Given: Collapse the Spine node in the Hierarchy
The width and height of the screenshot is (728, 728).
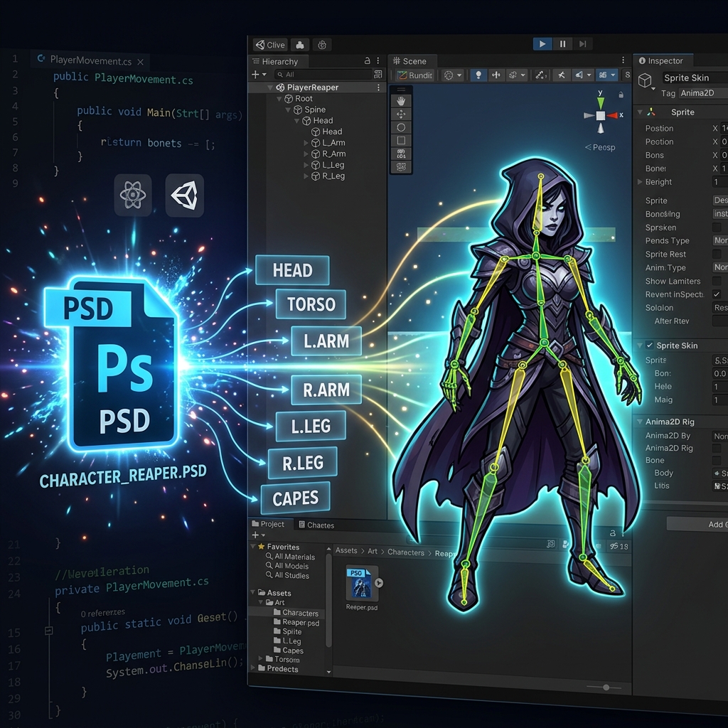Looking at the screenshot, I should pos(289,109).
